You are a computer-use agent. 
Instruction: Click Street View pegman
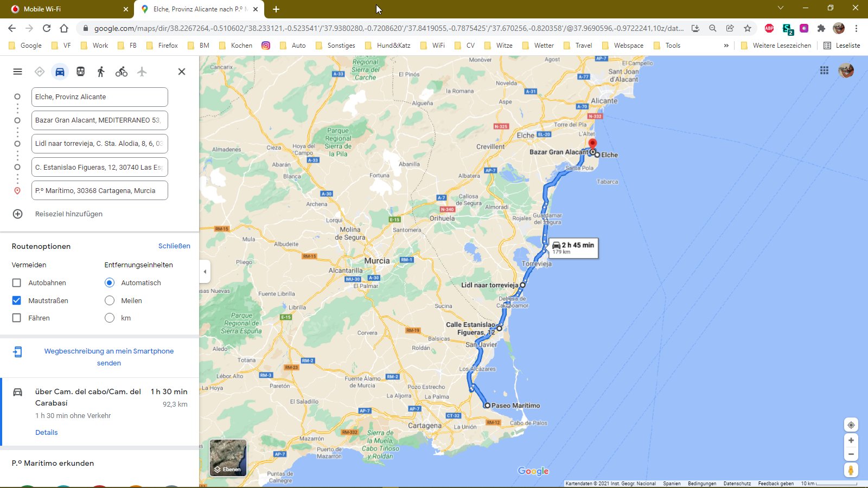pos(851,470)
